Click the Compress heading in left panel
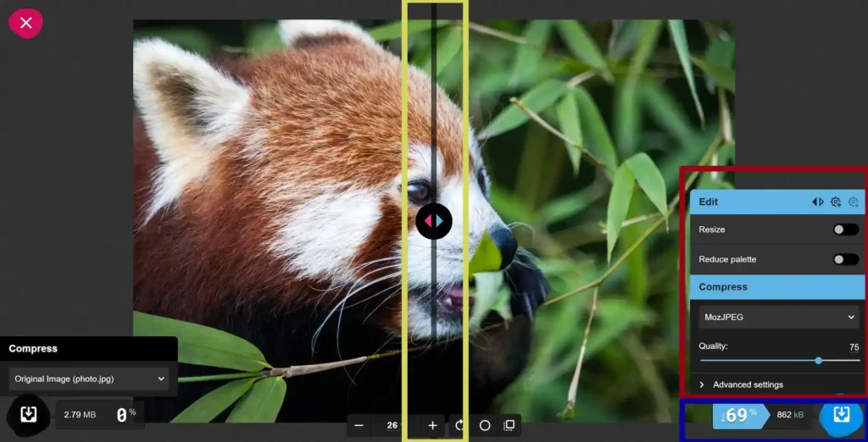This screenshot has width=868, height=442. pyautogui.click(x=33, y=349)
